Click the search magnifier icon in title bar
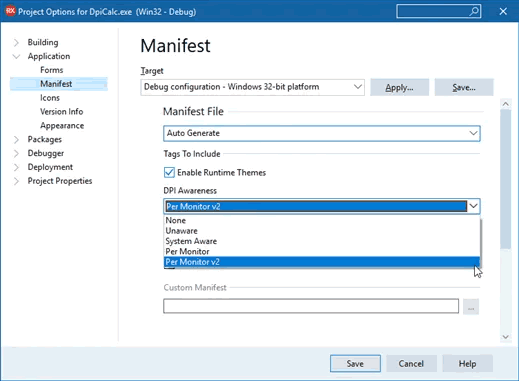 [x=474, y=11]
